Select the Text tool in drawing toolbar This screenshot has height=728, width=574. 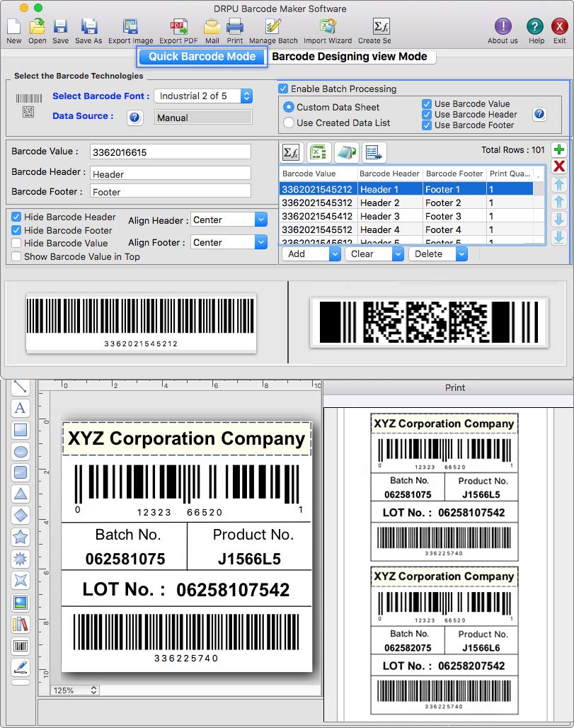(20, 408)
